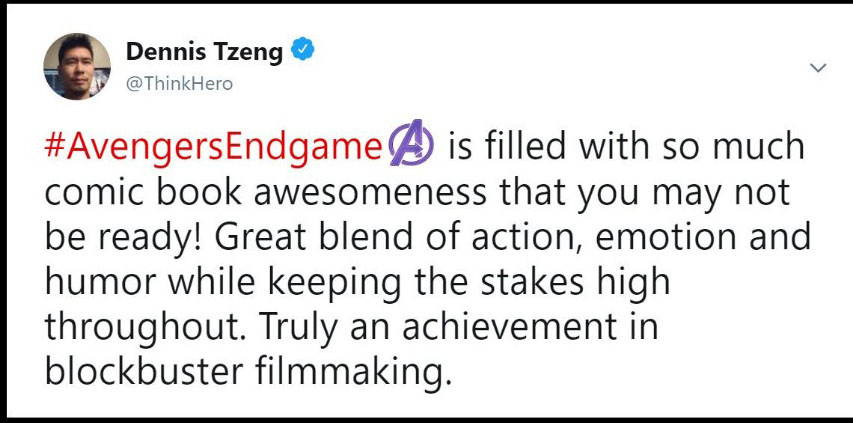853x423 pixels.
Task: Click the words "blockbuster filmmaking"
Action: (243, 371)
